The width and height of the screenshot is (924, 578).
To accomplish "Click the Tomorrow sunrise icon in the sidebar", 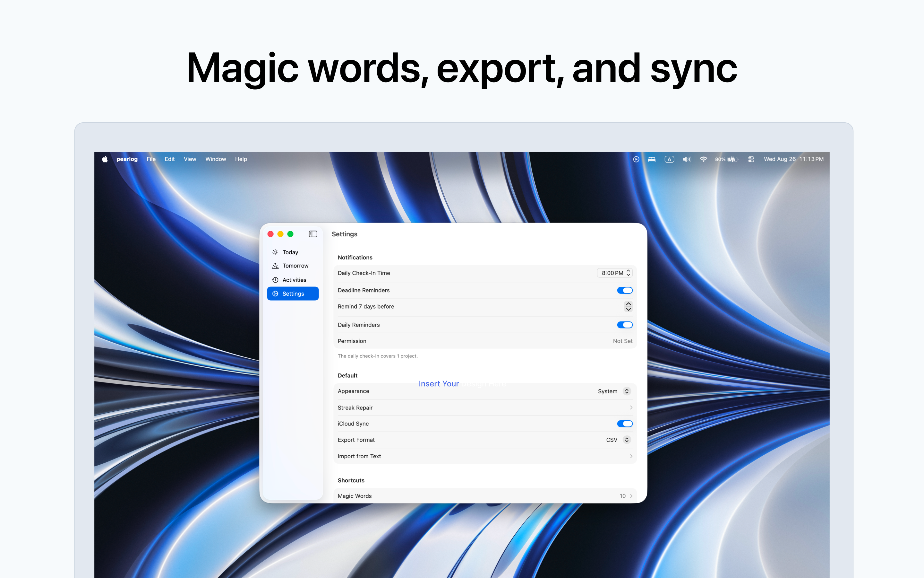I will click(x=275, y=266).
